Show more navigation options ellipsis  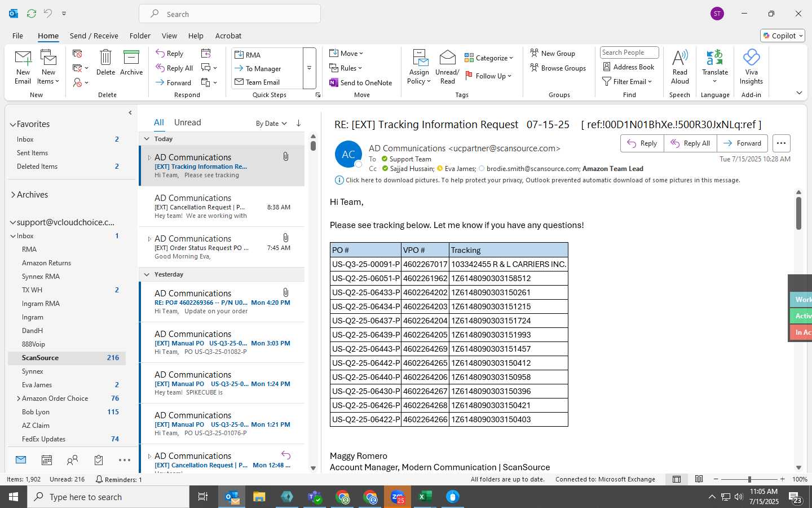click(x=125, y=460)
